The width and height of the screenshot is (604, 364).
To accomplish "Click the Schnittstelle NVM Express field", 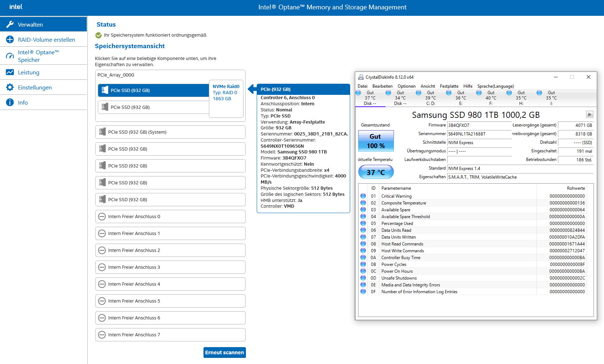I will pyautogui.click(x=480, y=143).
